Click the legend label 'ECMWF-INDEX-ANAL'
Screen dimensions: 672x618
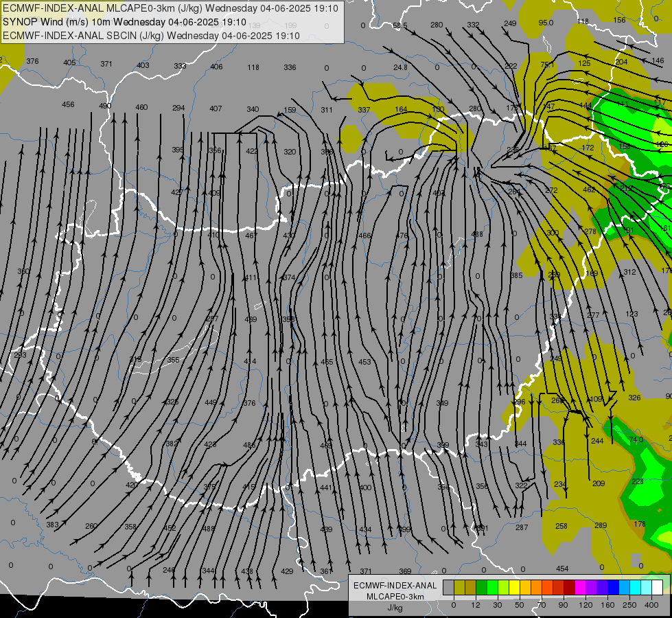pyautogui.click(x=395, y=586)
